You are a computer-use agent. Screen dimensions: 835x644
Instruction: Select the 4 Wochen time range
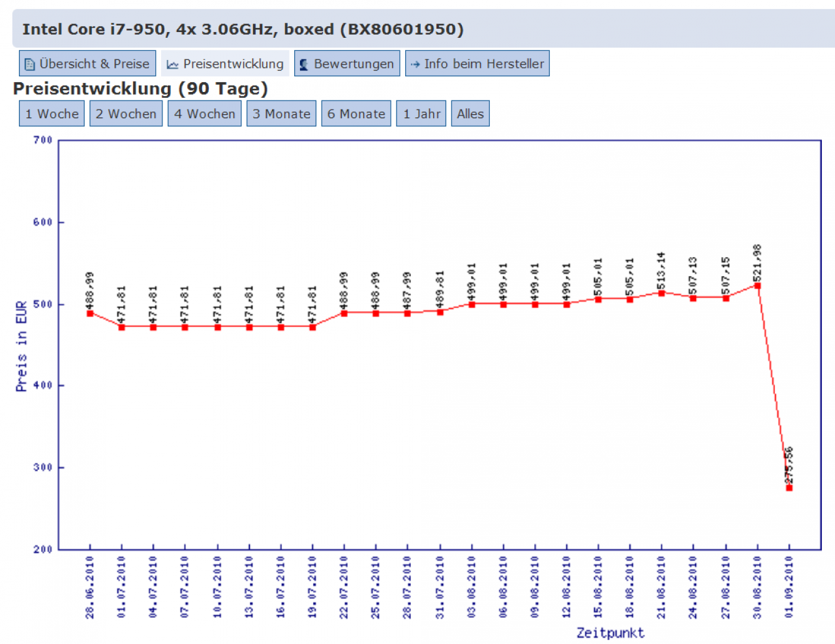(204, 114)
